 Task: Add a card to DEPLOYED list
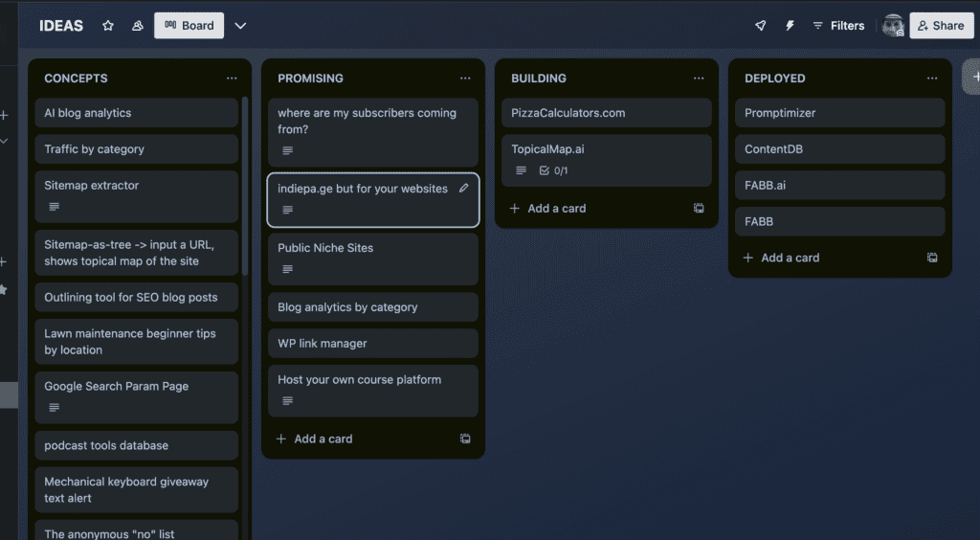pyautogui.click(x=782, y=258)
